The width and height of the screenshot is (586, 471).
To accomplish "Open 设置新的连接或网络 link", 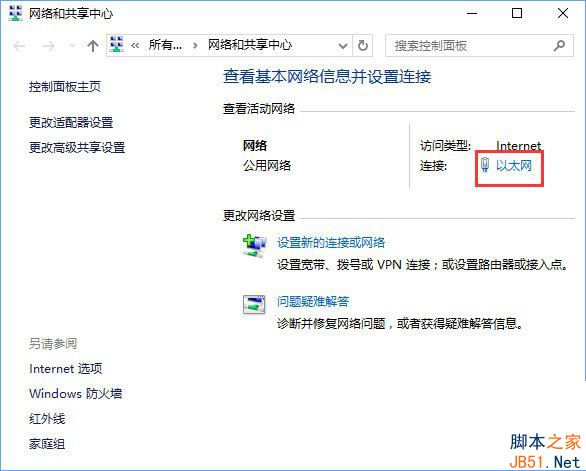I will tap(331, 243).
